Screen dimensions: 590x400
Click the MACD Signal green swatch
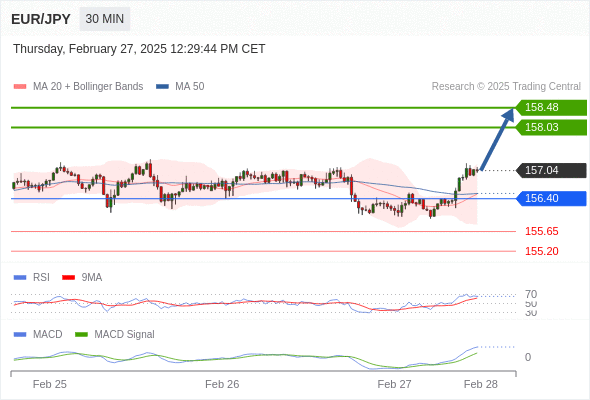click(81, 335)
